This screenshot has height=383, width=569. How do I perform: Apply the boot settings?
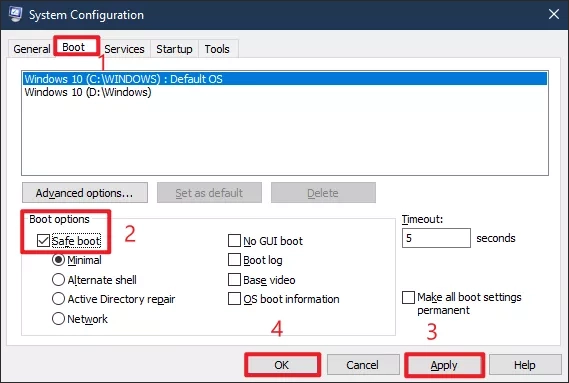click(x=444, y=364)
